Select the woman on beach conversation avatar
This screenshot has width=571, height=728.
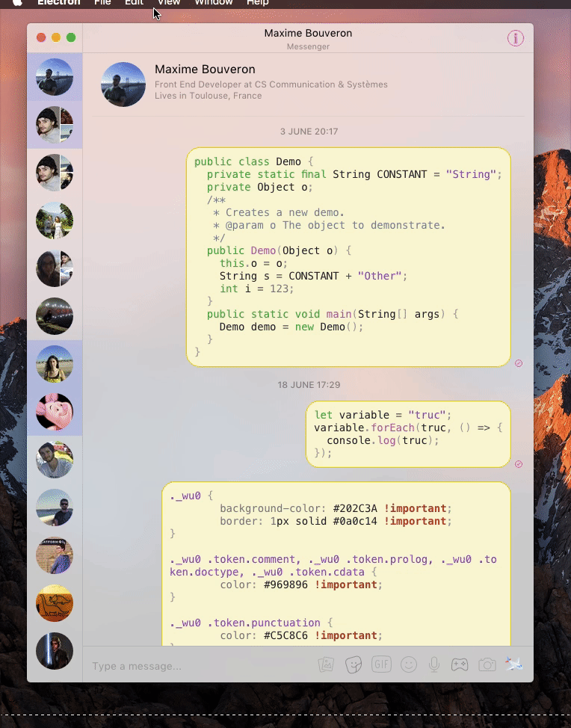tap(55, 364)
